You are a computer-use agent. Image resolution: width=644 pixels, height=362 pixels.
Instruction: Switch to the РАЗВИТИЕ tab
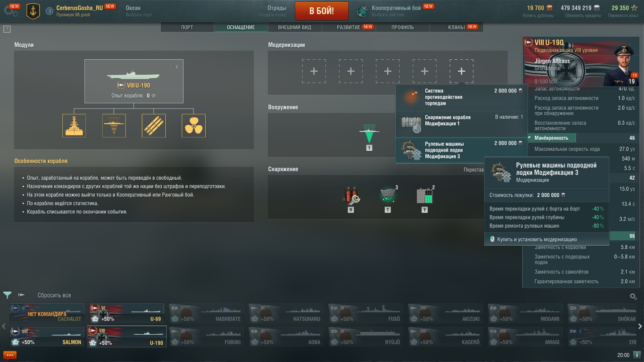pyautogui.click(x=348, y=27)
